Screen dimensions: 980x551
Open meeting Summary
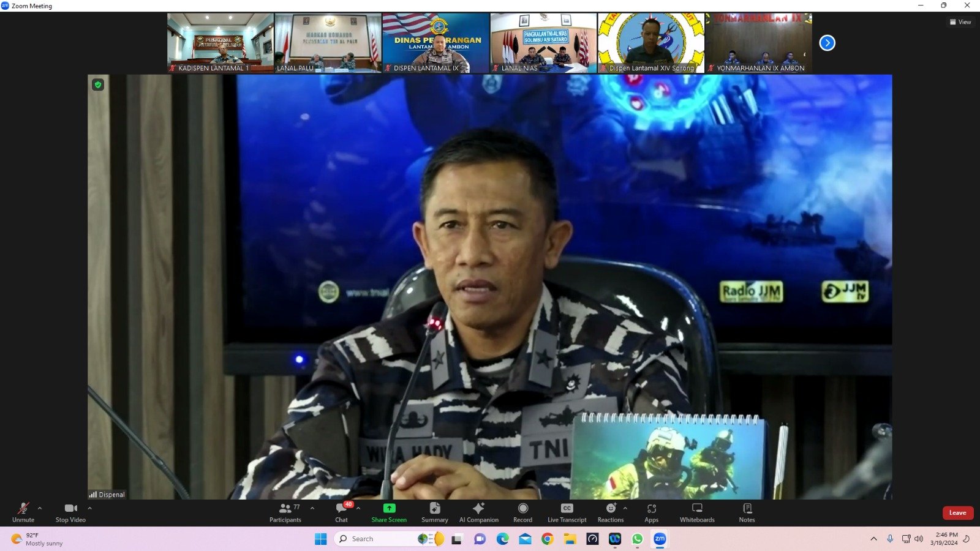click(434, 512)
